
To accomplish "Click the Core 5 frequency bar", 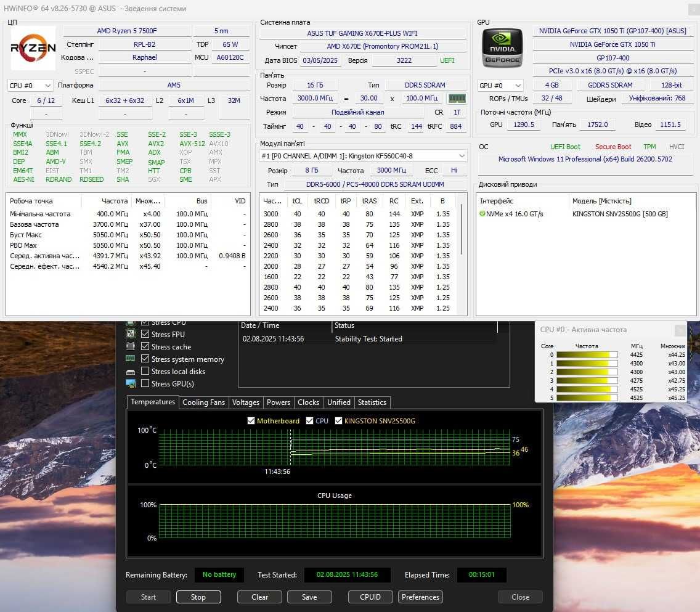I will click(x=587, y=398).
